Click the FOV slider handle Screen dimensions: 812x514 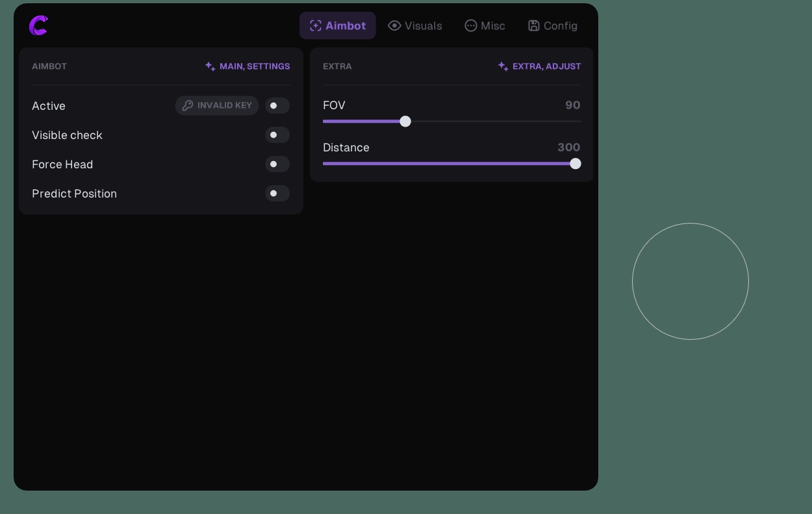[x=406, y=122]
